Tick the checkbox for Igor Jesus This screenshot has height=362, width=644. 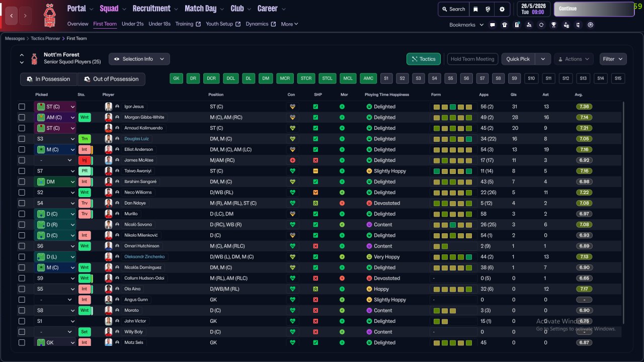(22, 107)
